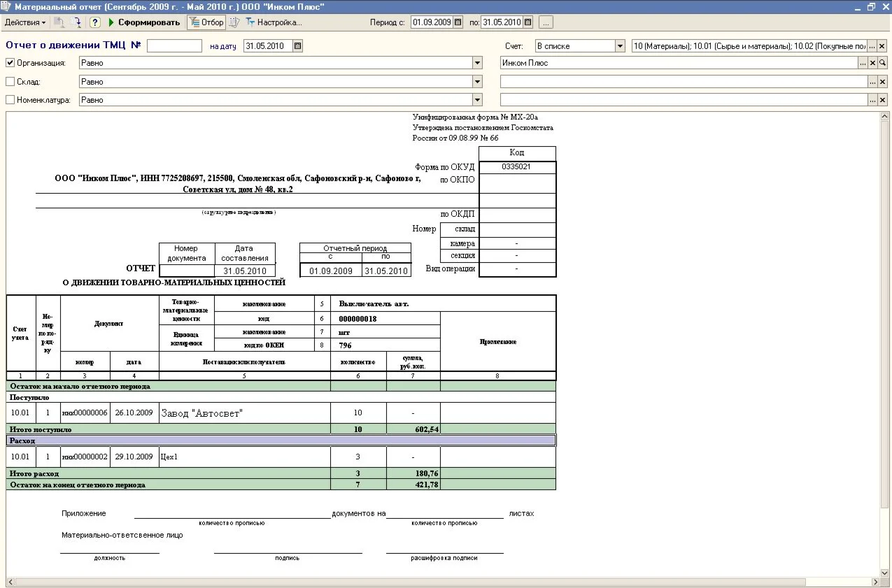
Task: Open calendar icon next to на дату
Action: (297, 46)
